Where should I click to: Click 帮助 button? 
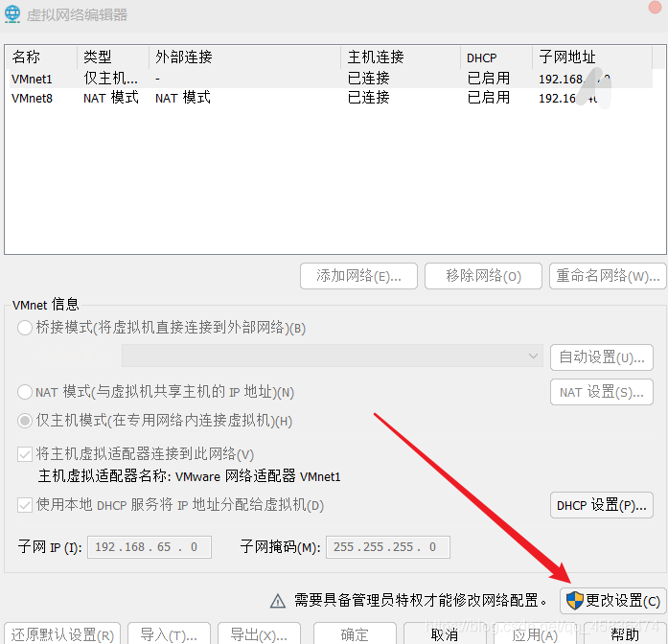tap(625, 634)
